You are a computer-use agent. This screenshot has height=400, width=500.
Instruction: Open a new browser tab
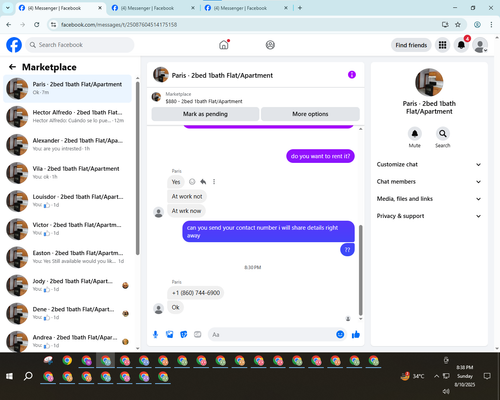point(300,8)
